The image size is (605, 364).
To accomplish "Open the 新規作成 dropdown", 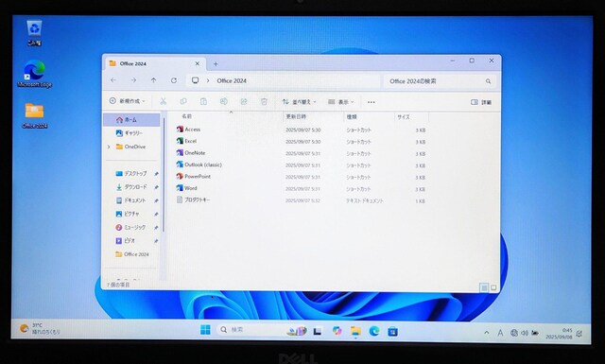I will (128, 101).
